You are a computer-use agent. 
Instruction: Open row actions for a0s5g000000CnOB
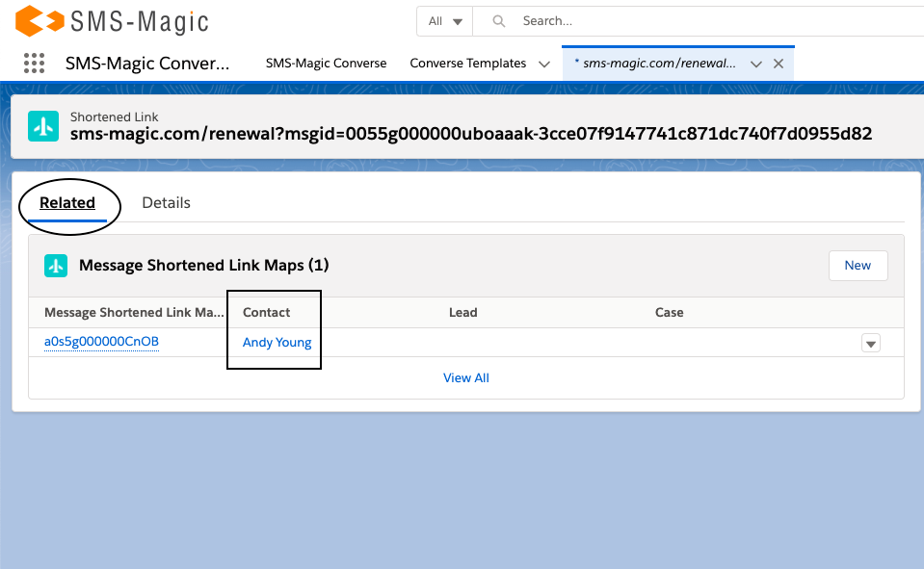pos(870,344)
